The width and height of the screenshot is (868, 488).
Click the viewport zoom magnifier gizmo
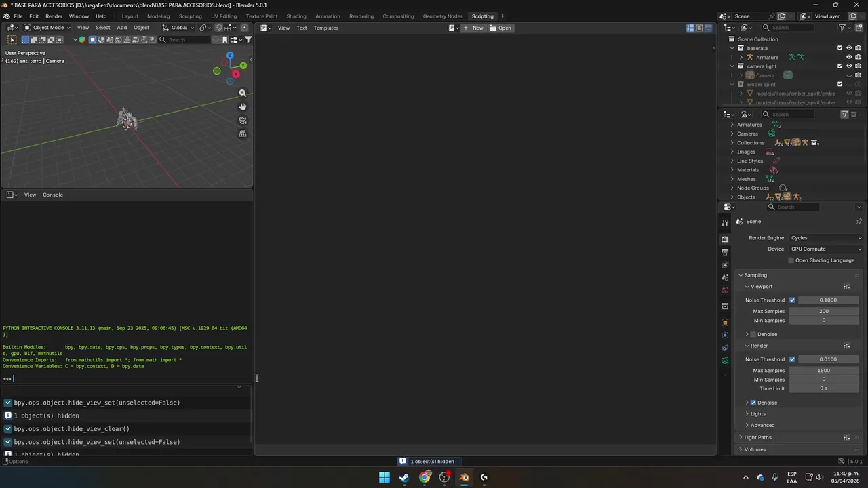pos(243,94)
